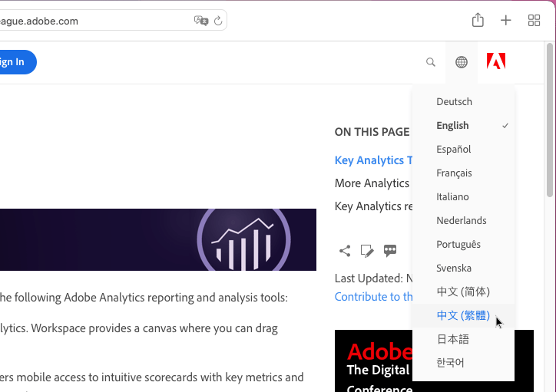Select 中文 (简体) language
Screen dimensions: 556x392
(463, 292)
